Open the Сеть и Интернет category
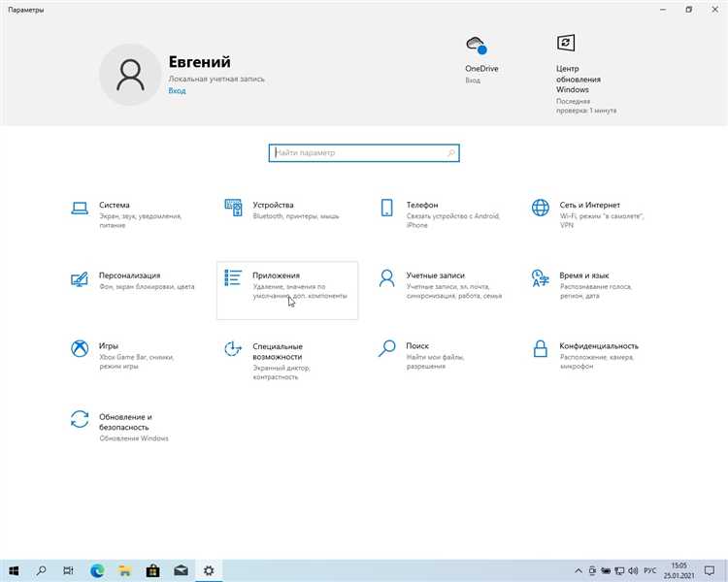Viewport: 728px width, 582px height. 594,214
